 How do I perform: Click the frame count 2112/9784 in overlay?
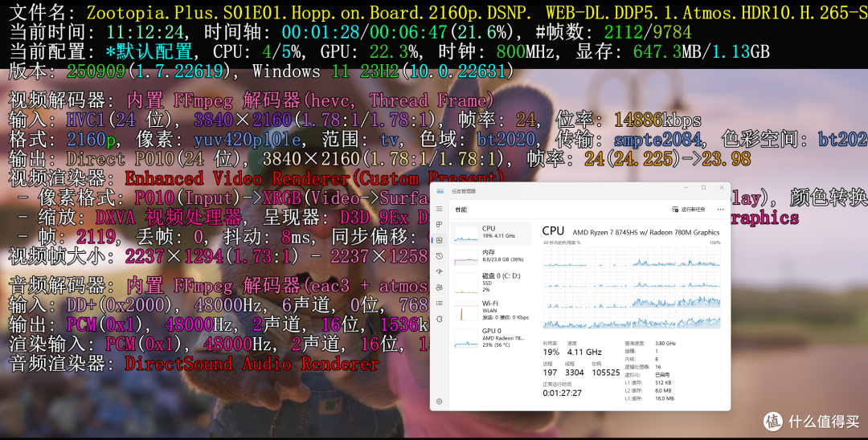tap(648, 32)
